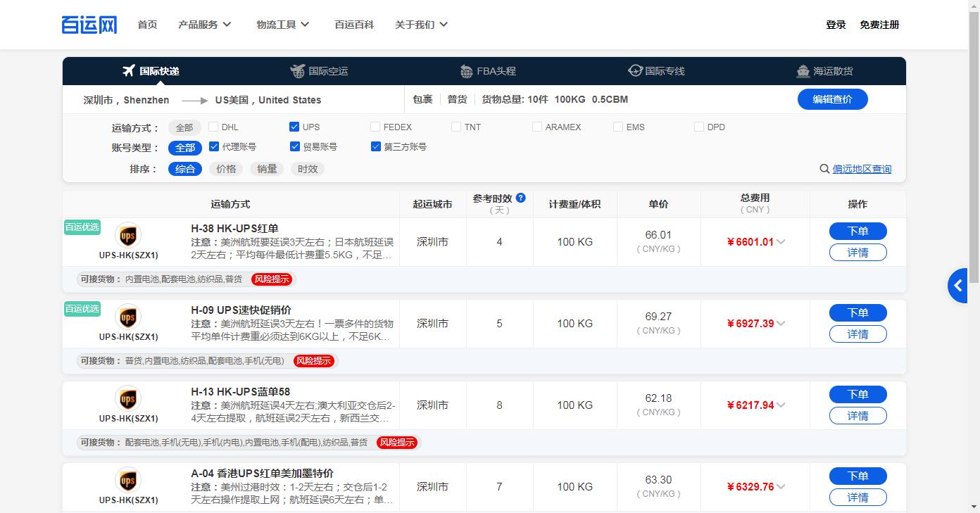This screenshot has width=980, height=513.
Task: Select 全部 for 账号类型
Action: click(x=185, y=148)
